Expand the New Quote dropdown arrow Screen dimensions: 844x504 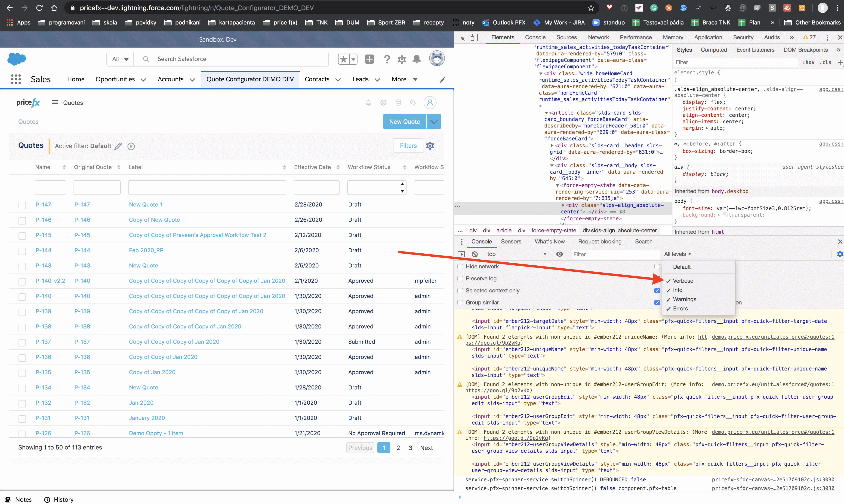[x=434, y=121]
